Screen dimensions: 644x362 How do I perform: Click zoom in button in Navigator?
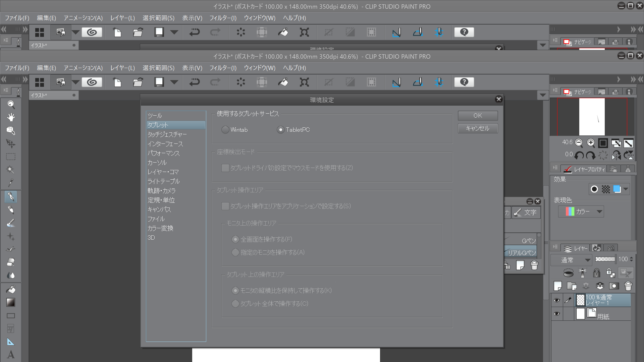pyautogui.click(x=591, y=143)
